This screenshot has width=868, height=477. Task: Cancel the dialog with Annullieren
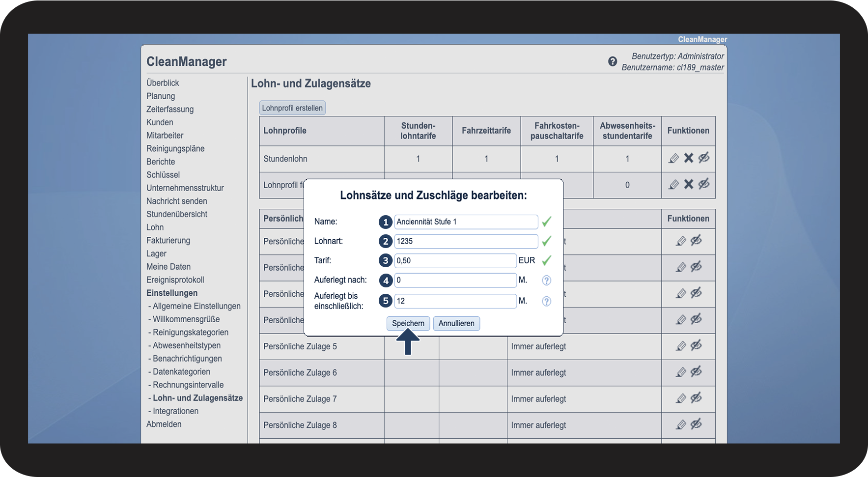456,323
